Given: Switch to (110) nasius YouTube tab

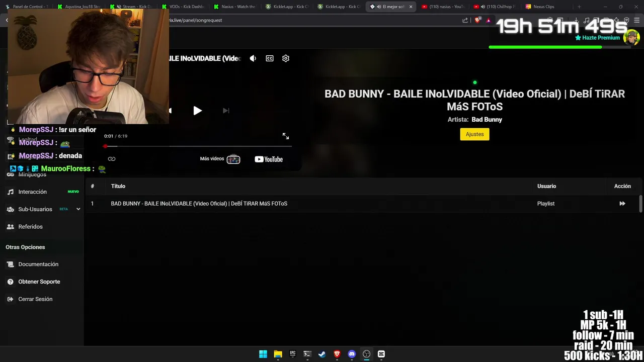Looking at the screenshot, I should pos(443,7).
